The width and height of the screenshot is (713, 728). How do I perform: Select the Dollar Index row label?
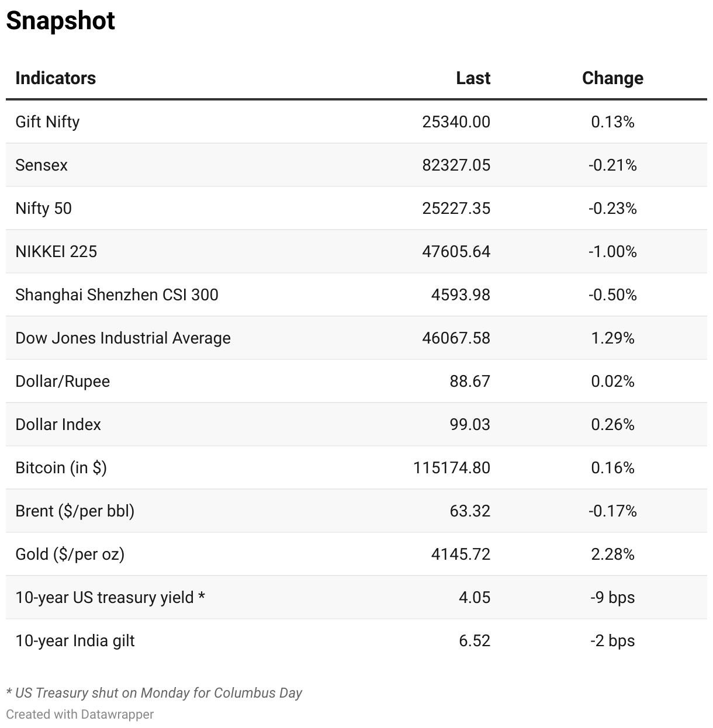pyautogui.click(x=58, y=425)
